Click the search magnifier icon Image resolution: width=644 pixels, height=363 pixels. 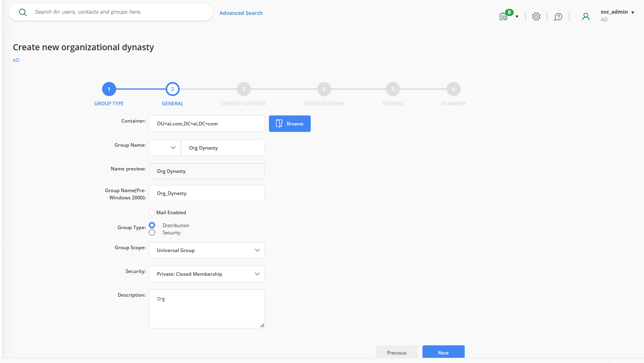click(23, 12)
